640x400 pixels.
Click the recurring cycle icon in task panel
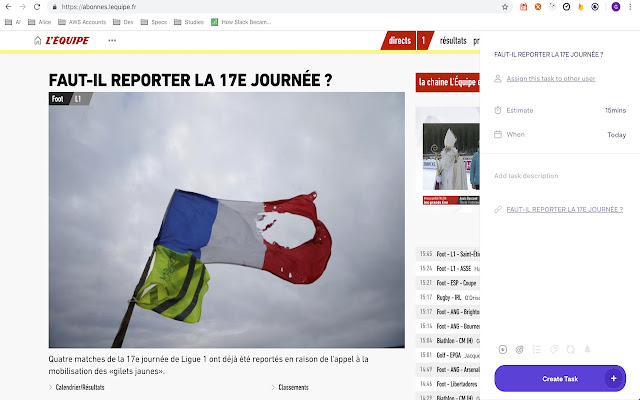pos(570,349)
